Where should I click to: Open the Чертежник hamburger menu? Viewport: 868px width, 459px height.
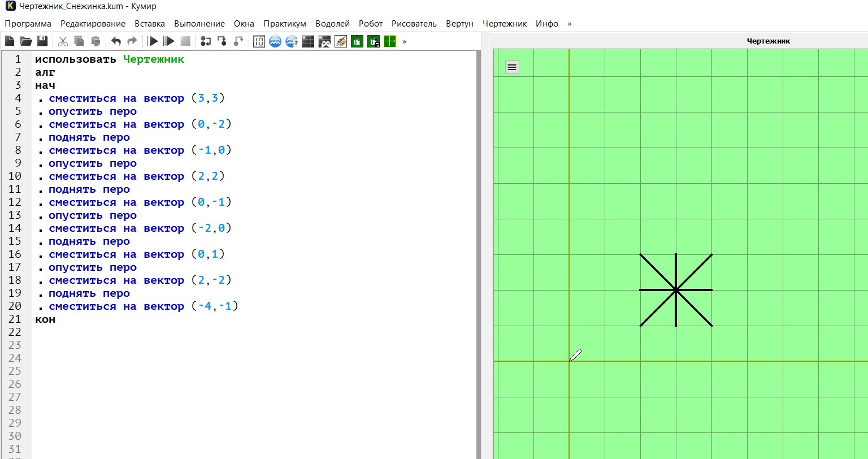(512, 67)
